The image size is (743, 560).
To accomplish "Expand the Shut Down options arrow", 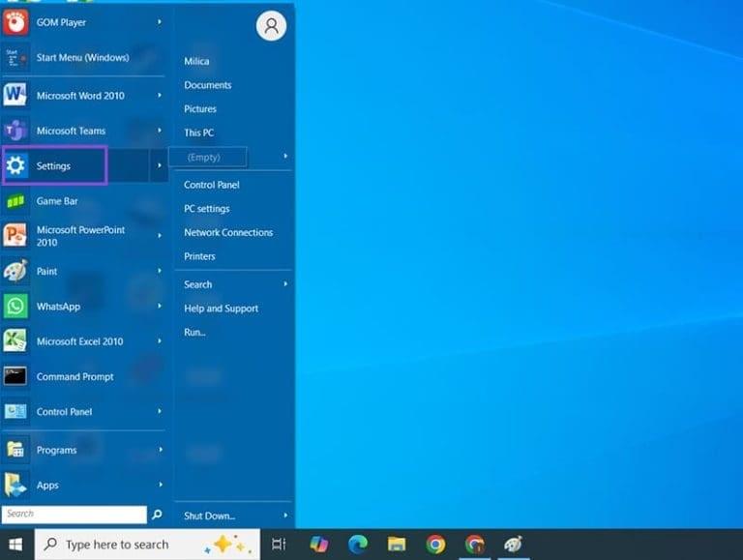I will pos(285,516).
